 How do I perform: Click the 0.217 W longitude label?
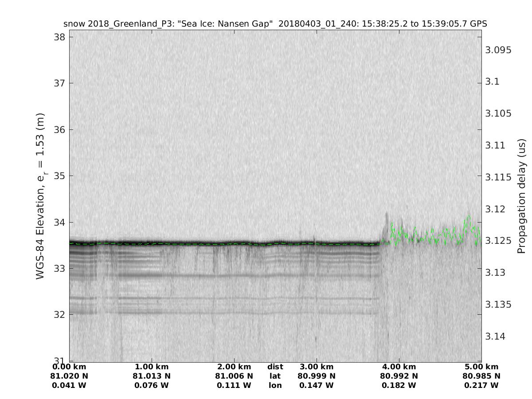(x=481, y=385)
